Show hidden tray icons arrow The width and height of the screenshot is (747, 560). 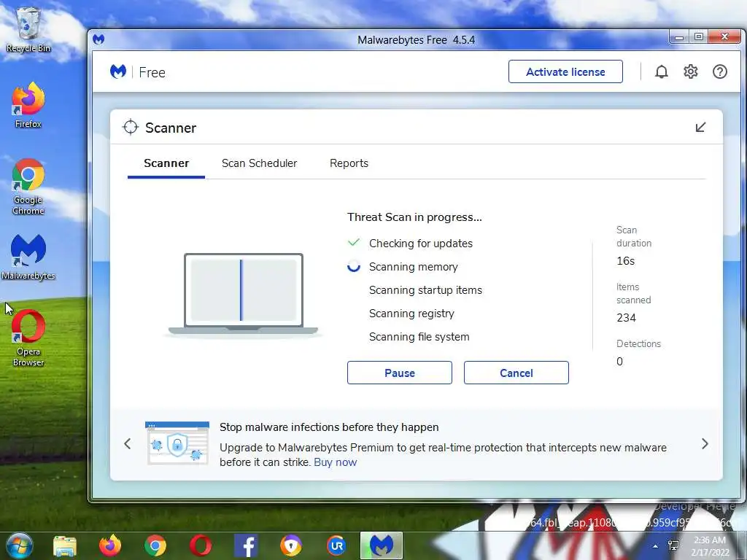pyautogui.click(x=656, y=546)
